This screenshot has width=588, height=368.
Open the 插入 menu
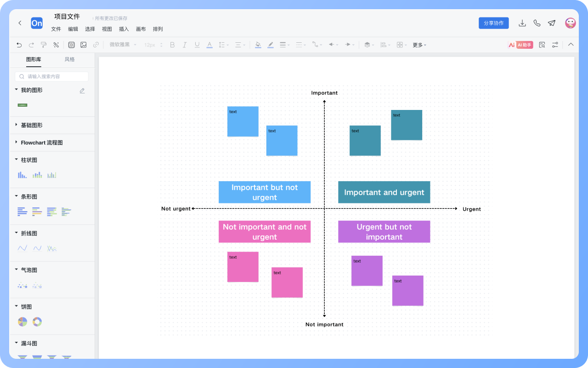(124, 29)
